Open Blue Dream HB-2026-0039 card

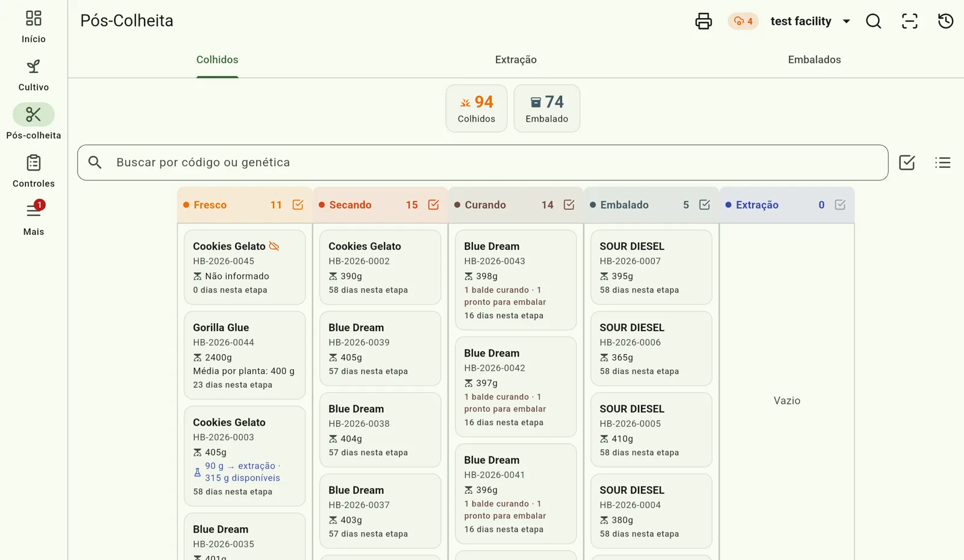(380, 349)
